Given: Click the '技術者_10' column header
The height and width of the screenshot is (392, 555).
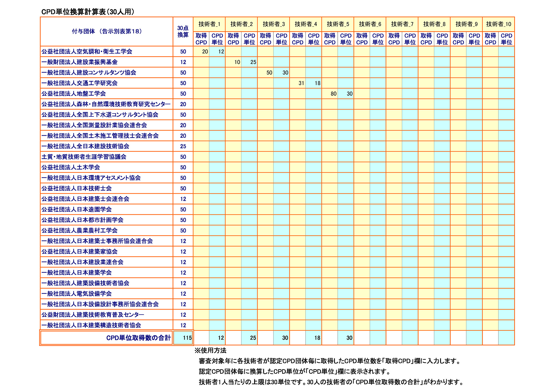Looking at the screenshot, I should 499,24.
